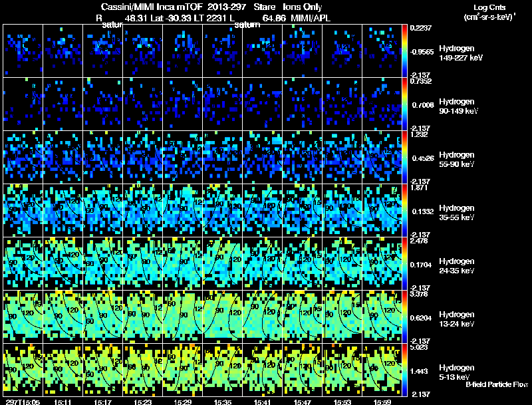This screenshot has width=532, height=405.
Task: Select the 15:11 panel in the 90-149 keV row
Action: [63, 104]
